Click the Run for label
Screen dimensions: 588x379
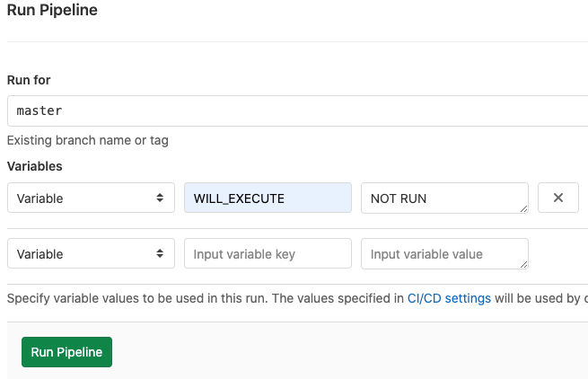coord(29,80)
